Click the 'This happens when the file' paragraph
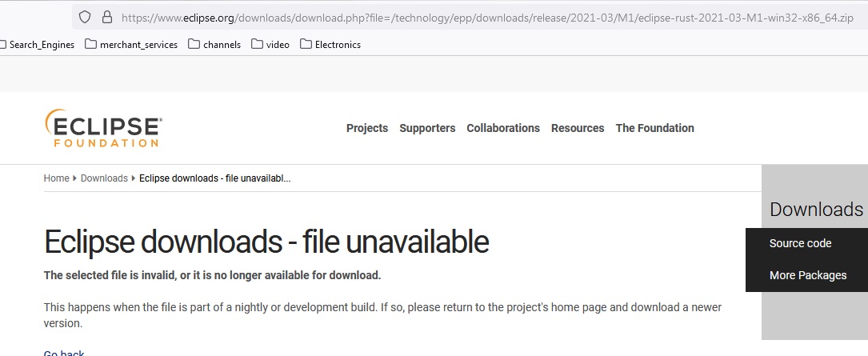Viewport: 868px width, 356px height. [382, 315]
